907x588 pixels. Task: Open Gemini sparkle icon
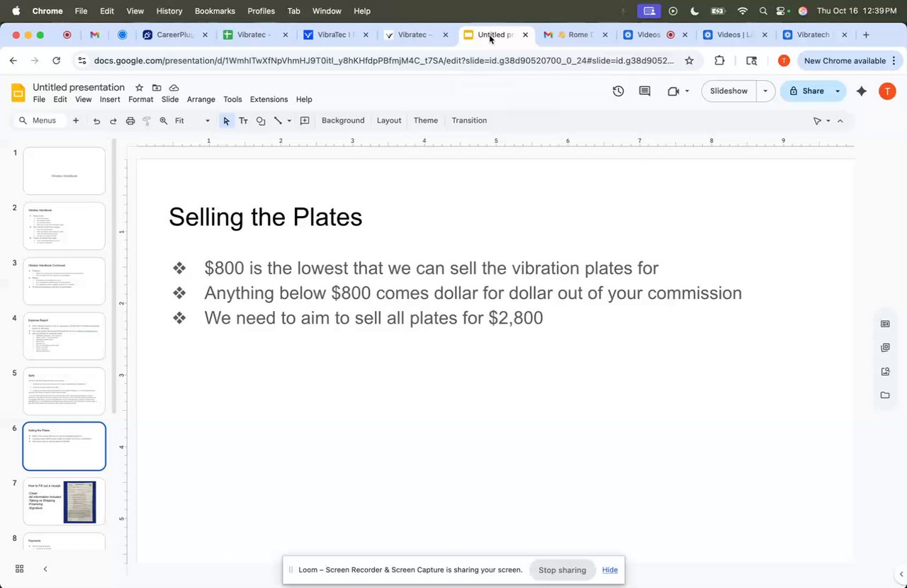pyautogui.click(x=862, y=91)
